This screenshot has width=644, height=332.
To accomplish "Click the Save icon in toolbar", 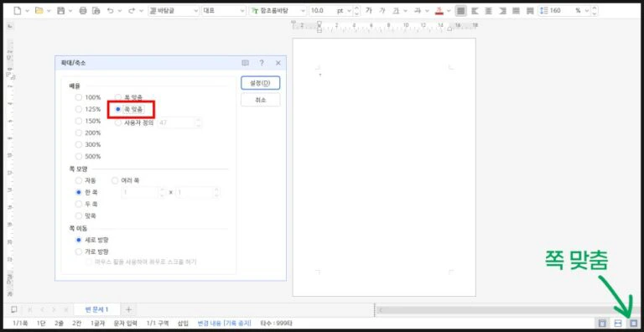I will click(60, 11).
